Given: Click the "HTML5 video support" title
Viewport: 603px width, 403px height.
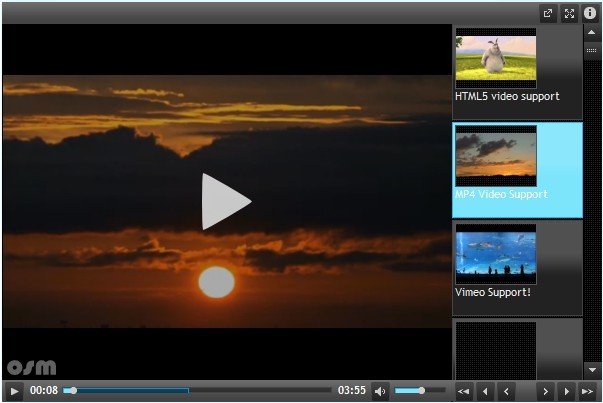Looking at the screenshot, I should [507, 96].
